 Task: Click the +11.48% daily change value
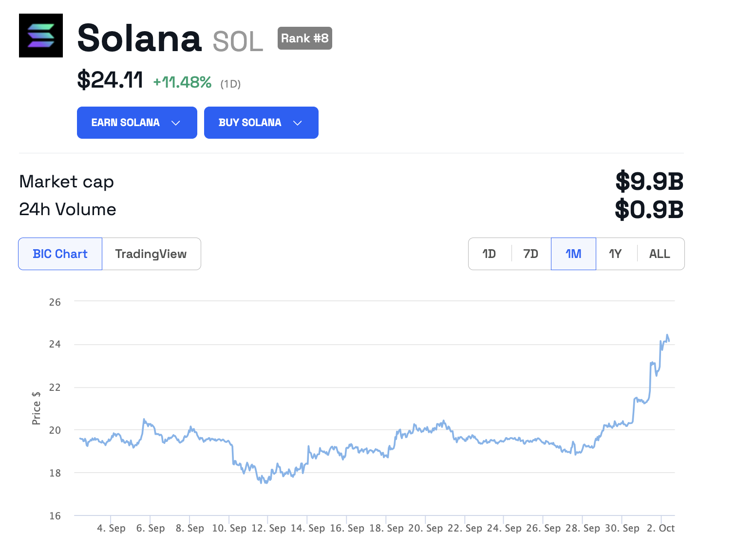[x=182, y=82]
